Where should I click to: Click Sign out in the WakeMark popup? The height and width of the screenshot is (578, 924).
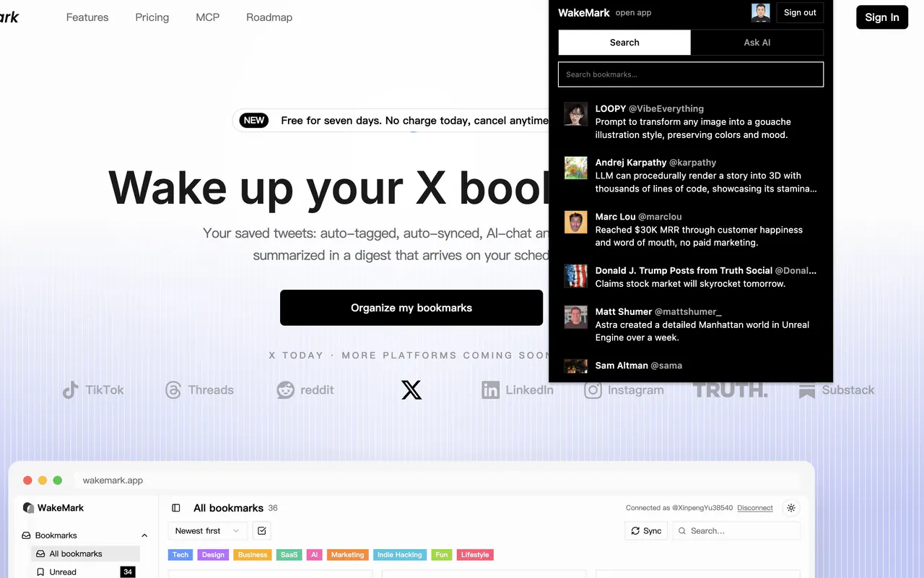(800, 13)
